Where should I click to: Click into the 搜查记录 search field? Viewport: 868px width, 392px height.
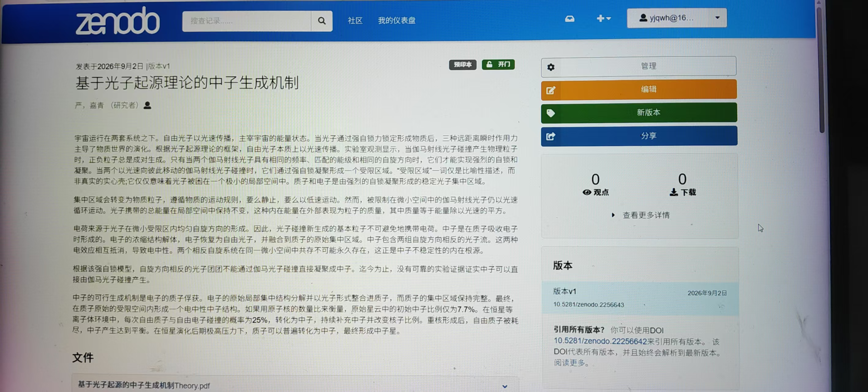coord(246,21)
